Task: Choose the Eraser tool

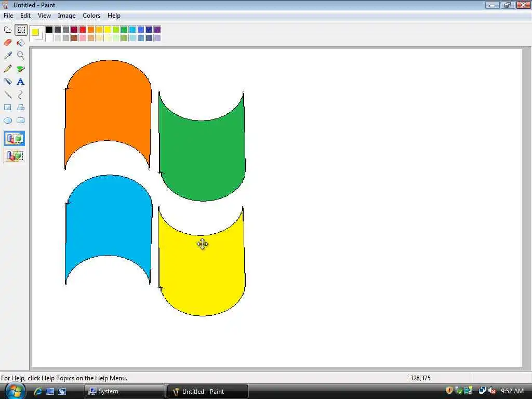Action: [x=8, y=43]
